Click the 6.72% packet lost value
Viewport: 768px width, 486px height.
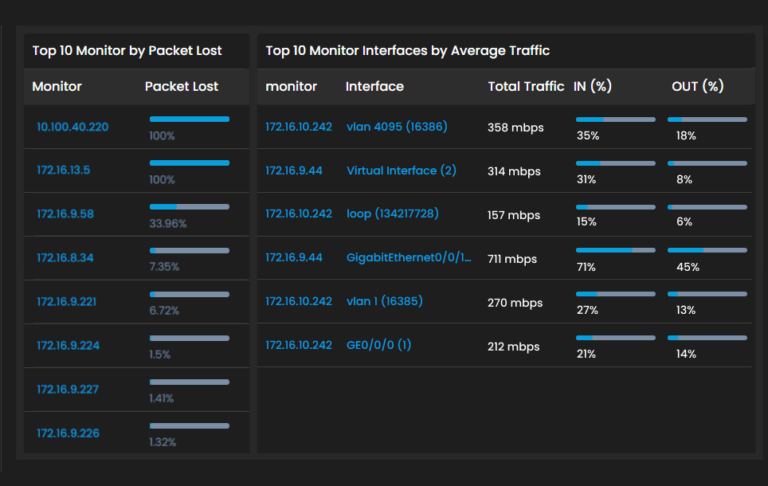(165, 310)
